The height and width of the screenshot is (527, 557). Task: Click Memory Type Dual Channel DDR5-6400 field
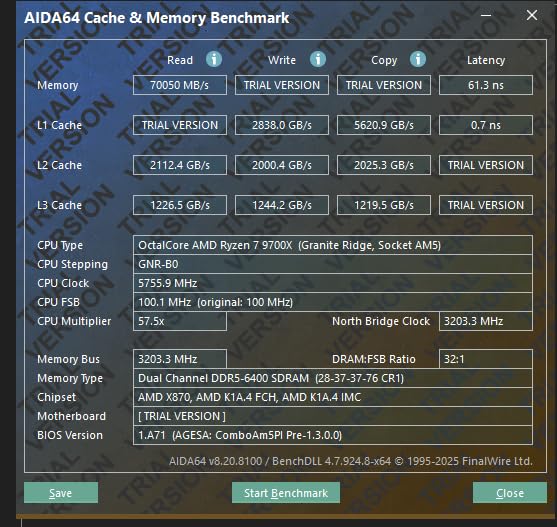[x=333, y=378]
